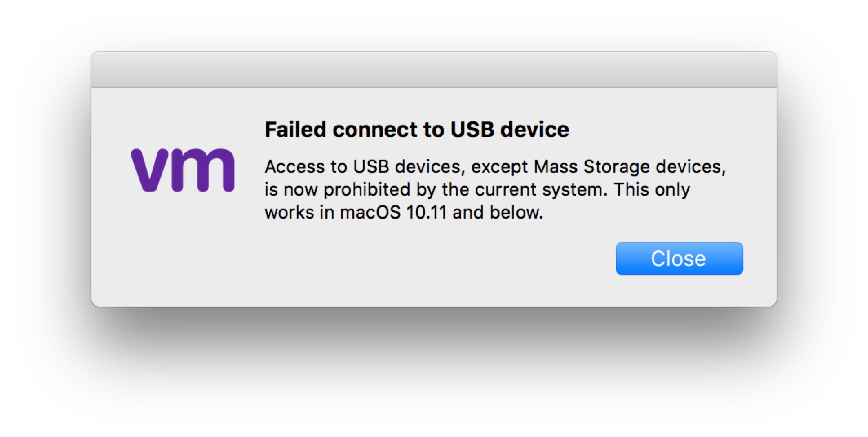Viewport: 868px width, 437px height.
Task: Click the 'Access to USB devices' message line
Action: click(x=495, y=167)
